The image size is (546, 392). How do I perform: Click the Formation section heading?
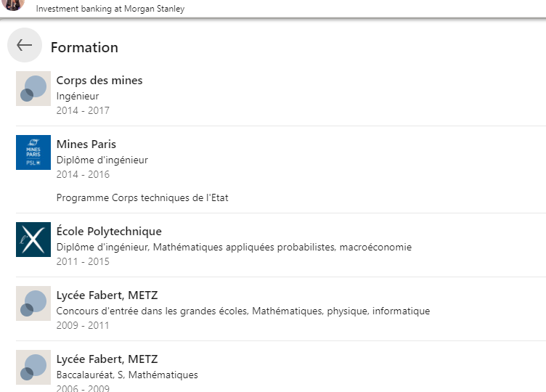tap(84, 47)
